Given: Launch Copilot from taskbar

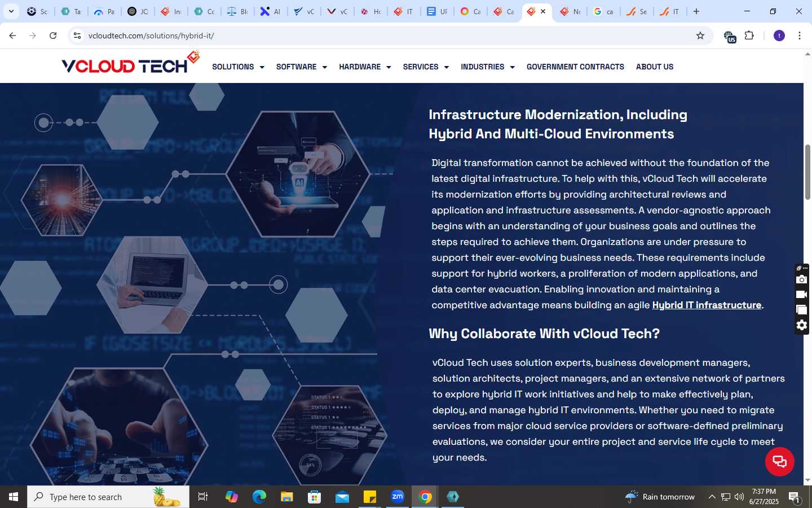Looking at the screenshot, I should coord(232,497).
